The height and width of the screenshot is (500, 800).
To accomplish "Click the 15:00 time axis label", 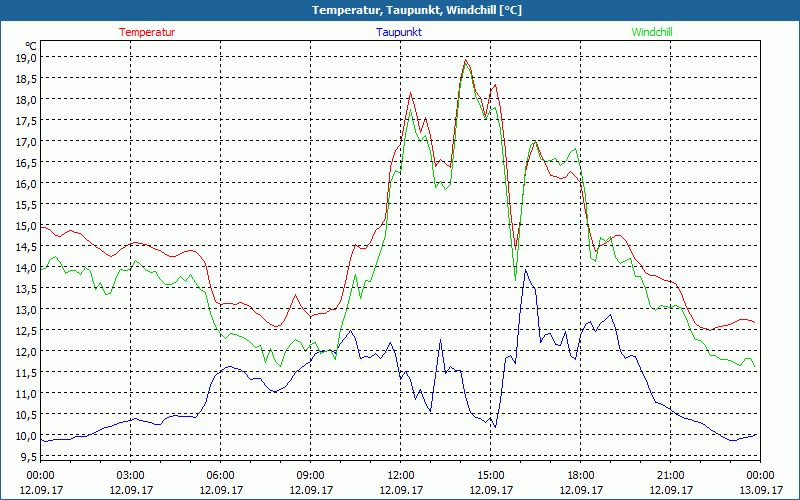I will tap(491, 475).
